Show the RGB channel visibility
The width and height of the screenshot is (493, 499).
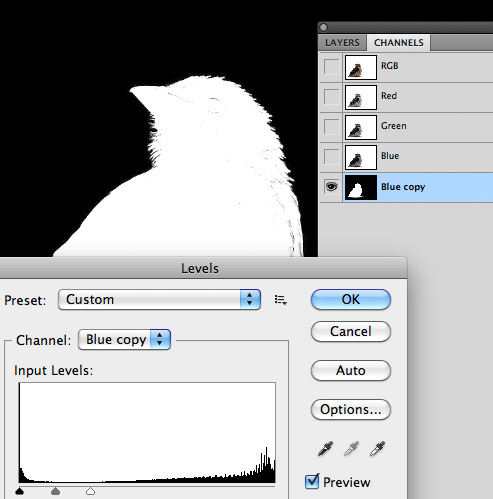(331, 67)
